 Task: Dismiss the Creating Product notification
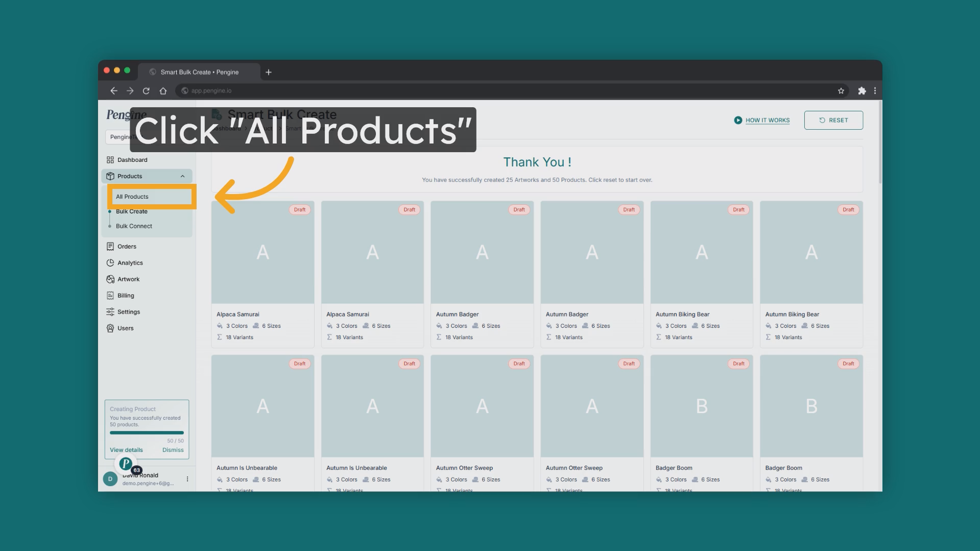(x=173, y=450)
